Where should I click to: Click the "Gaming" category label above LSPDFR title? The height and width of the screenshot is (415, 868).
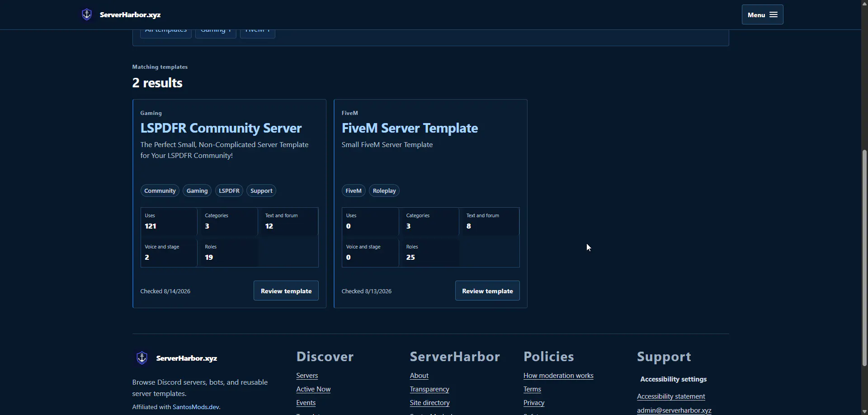[x=151, y=113]
